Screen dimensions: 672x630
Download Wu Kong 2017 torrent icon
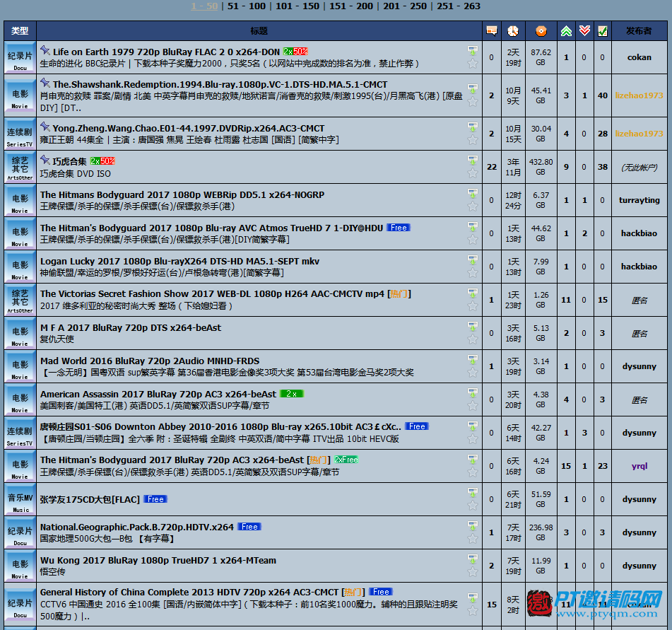pyautogui.click(x=472, y=559)
